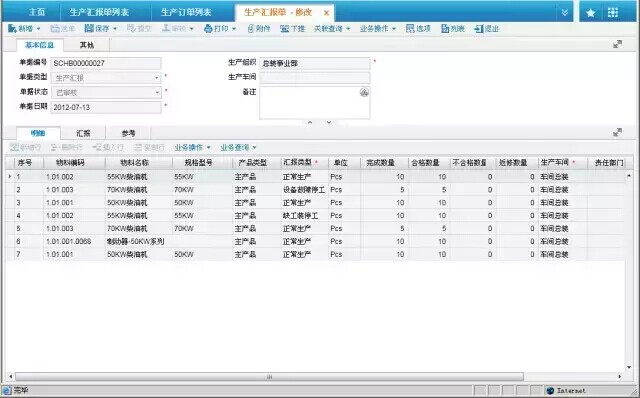Click the 打印 print icon
Image resolution: width=640 pixels, height=398 pixels.
[x=208, y=29]
